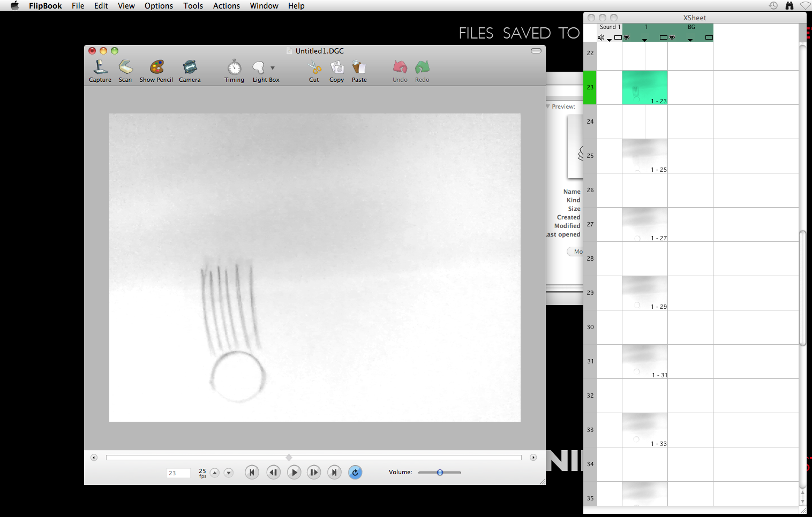Click the Cut scissors icon

314,67
